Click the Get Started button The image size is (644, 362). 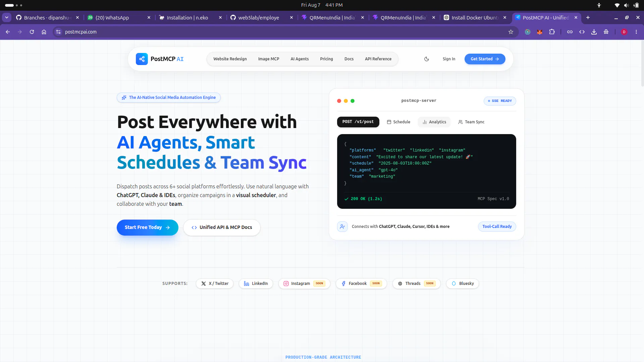pos(485,59)
